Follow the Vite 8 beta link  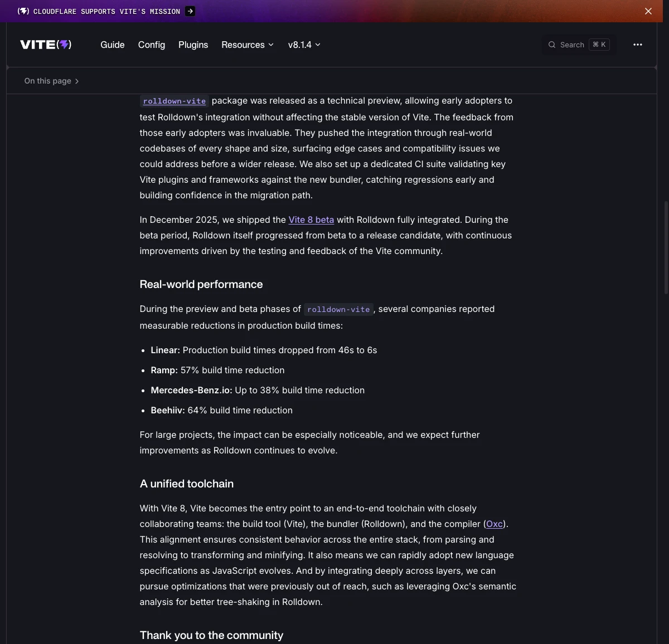[x=311, y=219]
